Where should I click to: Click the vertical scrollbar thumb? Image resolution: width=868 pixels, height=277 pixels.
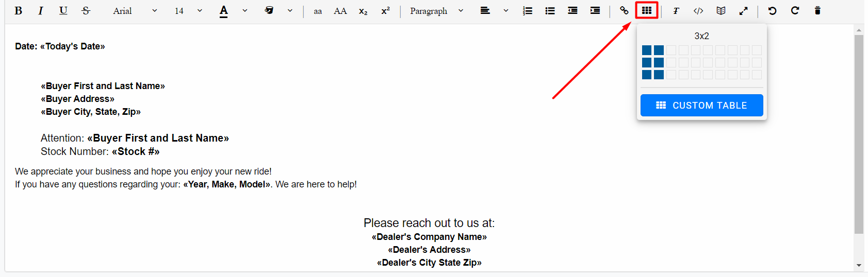tap(859, 134)
